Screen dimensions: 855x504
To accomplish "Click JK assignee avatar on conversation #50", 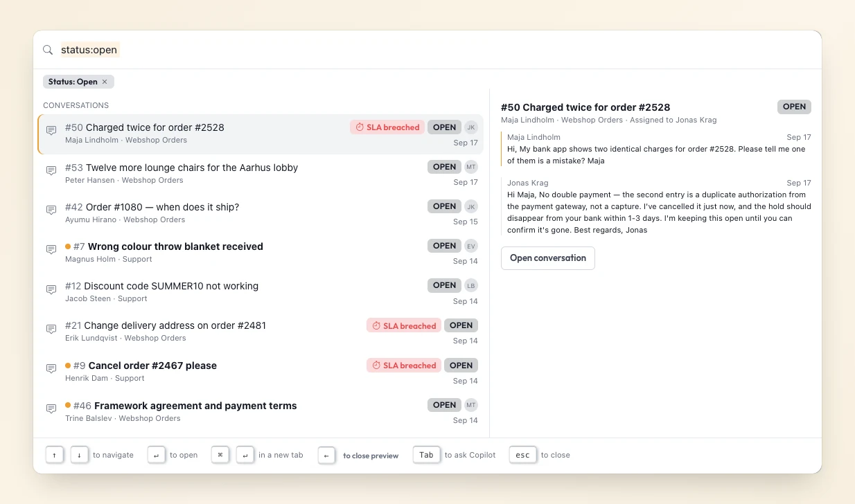I will 471,127.
